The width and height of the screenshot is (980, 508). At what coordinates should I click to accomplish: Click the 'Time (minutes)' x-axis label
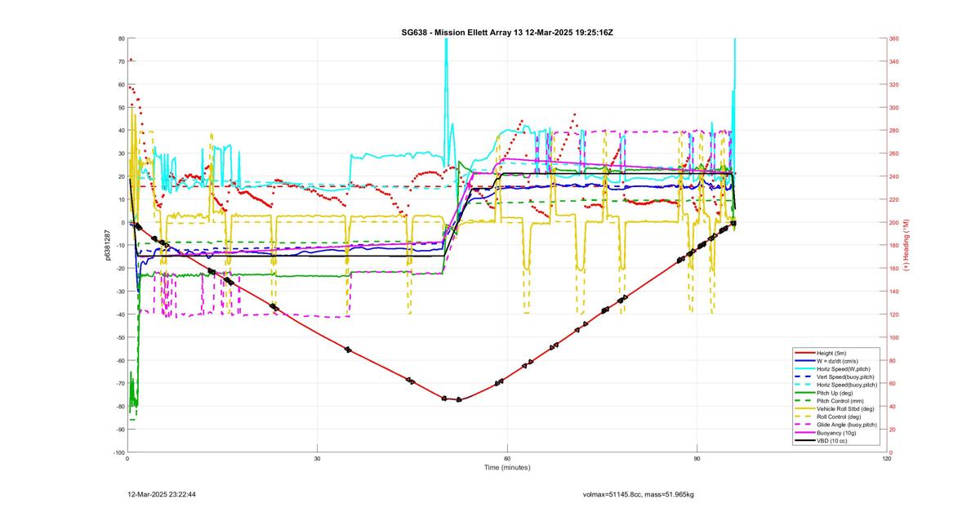pos(506,468)
